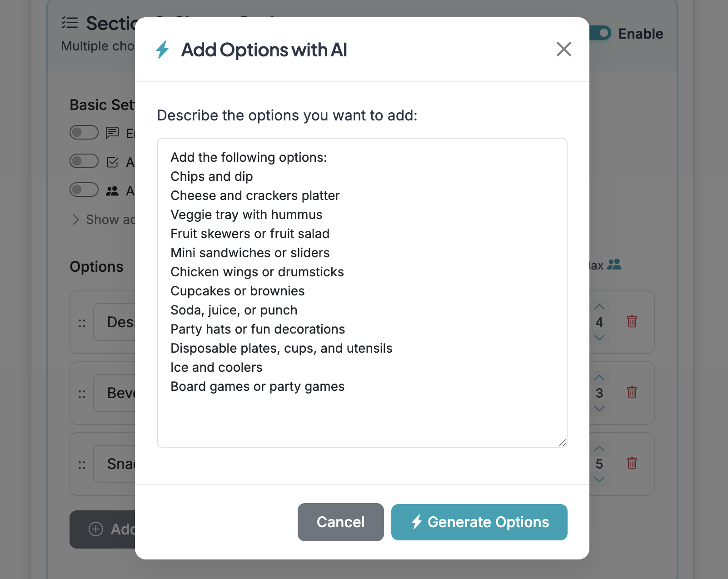The width and height of the screenshot is (728, 579).
Task: Decrease the Snacks max with the down chevron
Action: point(599,479)
